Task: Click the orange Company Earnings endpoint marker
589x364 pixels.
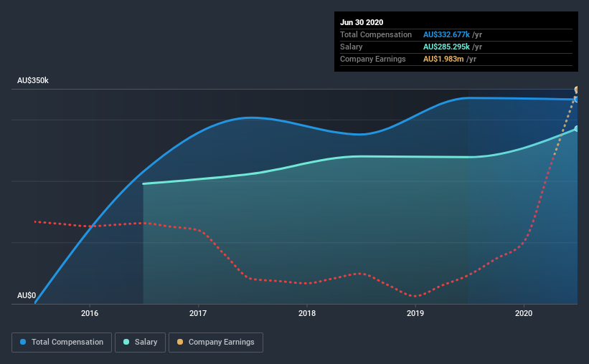Action: click(577, 90)
